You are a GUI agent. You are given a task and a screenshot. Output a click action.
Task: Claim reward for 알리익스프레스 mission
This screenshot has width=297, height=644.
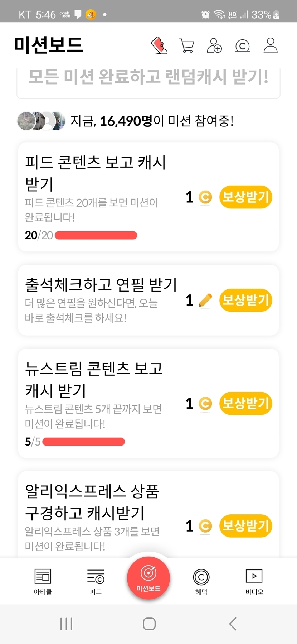pyautogui.click(x=245, y=526)
